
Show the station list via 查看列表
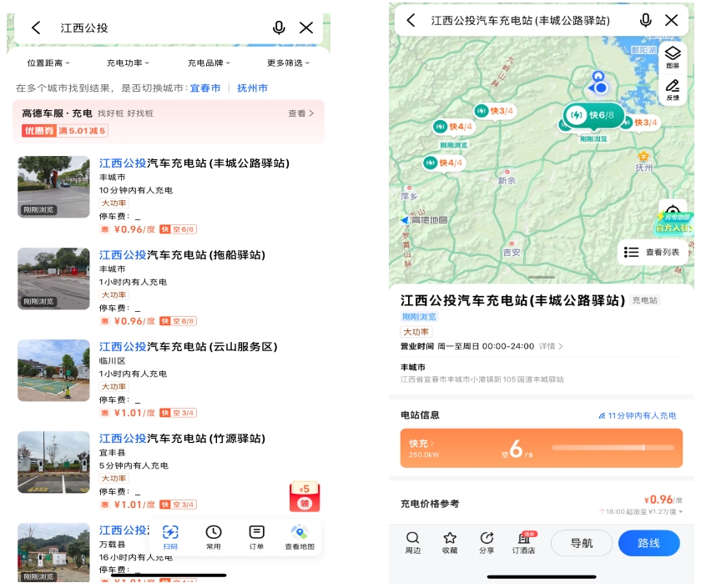pyautogui.click(x=653, y=252)
